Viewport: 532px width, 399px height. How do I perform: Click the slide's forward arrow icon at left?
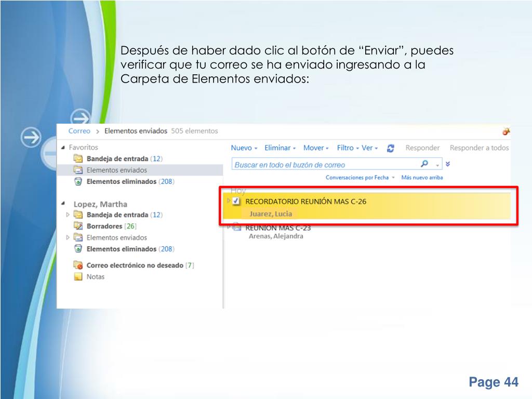tap(31, 137)
